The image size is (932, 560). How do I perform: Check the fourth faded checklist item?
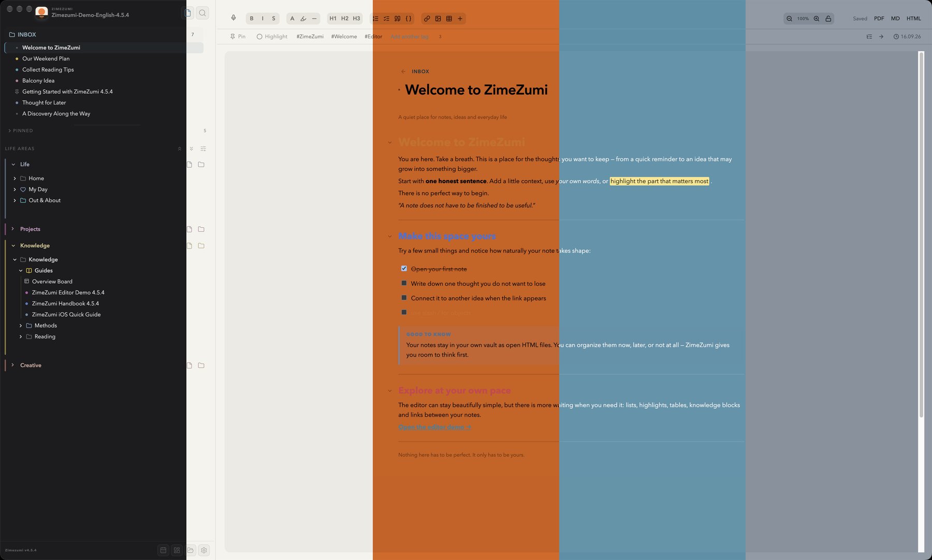click(x=404, y=312)
